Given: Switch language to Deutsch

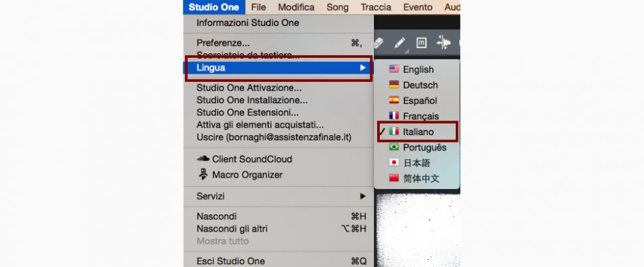Looking at the screenshot, I should [x=420, y=85].
